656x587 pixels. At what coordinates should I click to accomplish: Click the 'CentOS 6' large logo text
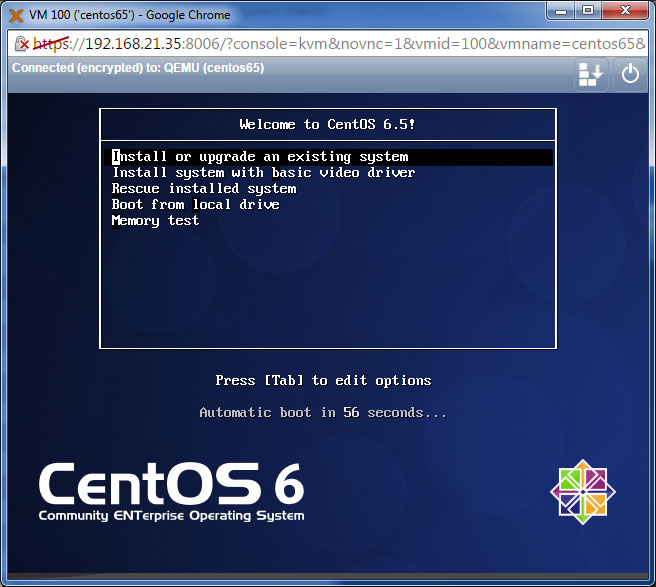[172, 484]
